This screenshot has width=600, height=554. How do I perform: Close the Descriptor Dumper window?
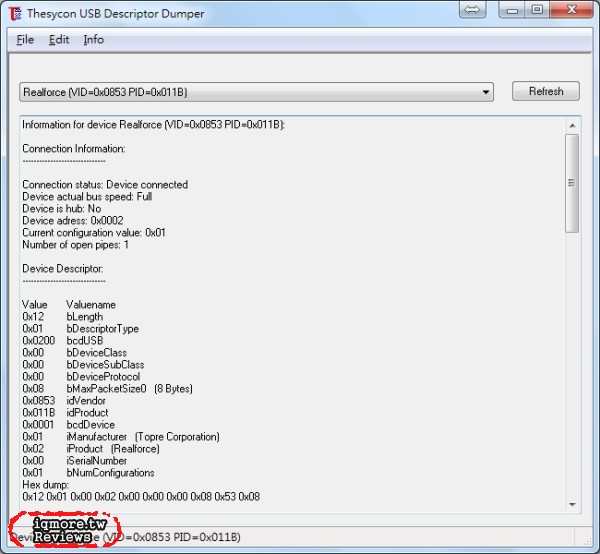click(x=571, y=10)
